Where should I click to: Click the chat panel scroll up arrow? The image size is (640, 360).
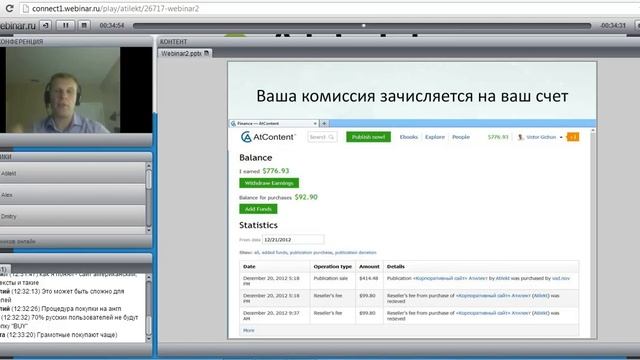point(149,278)
